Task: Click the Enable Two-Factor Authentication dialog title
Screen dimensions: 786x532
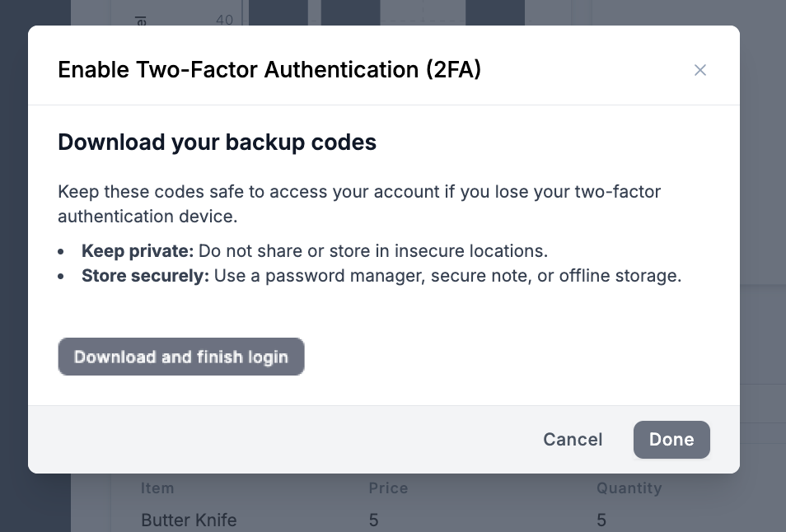Action: 269,70
